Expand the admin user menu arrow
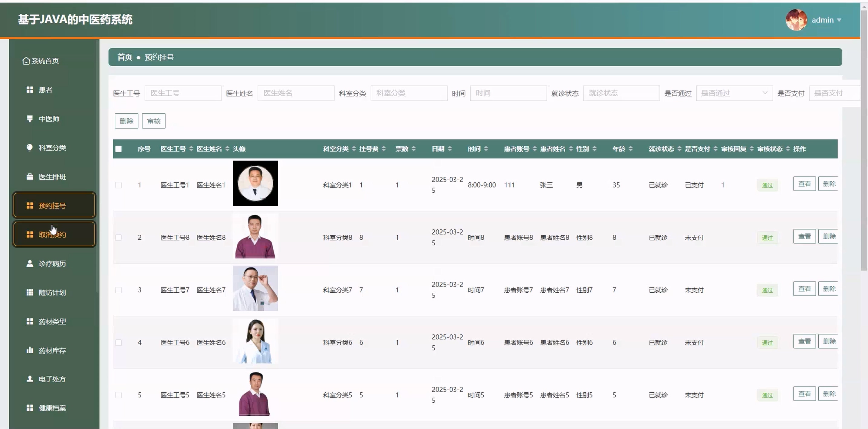 [839, 20]
